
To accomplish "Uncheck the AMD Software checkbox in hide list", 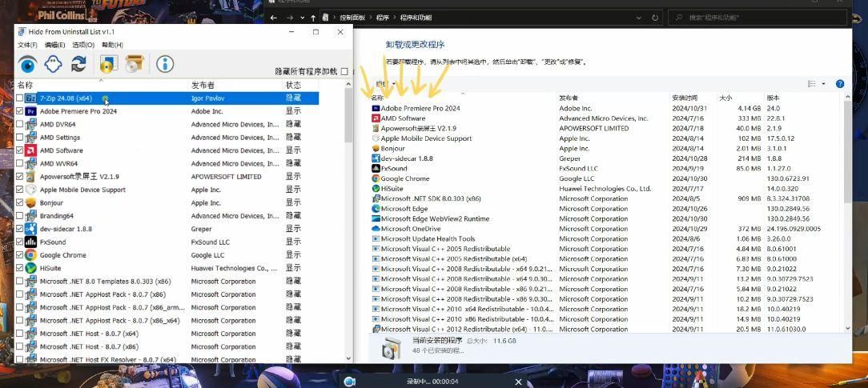I will pyautogui.click(x=20, y=150).
